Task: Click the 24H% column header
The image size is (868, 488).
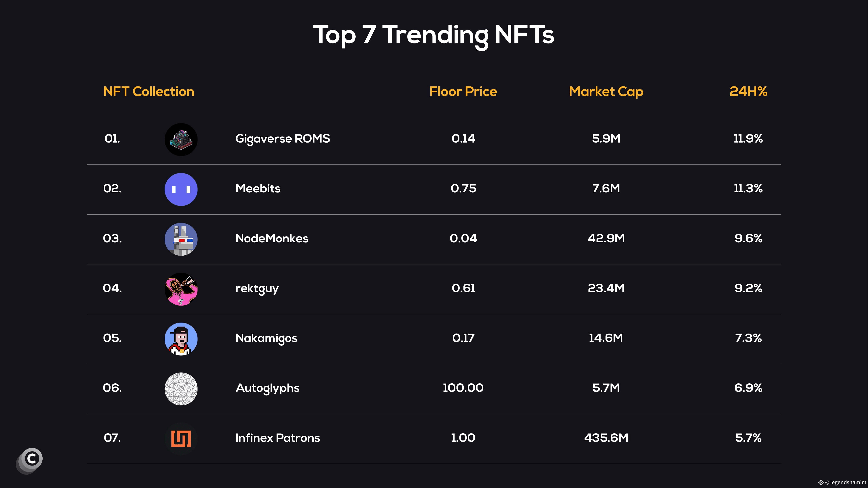Action: (x=748, y=91)
